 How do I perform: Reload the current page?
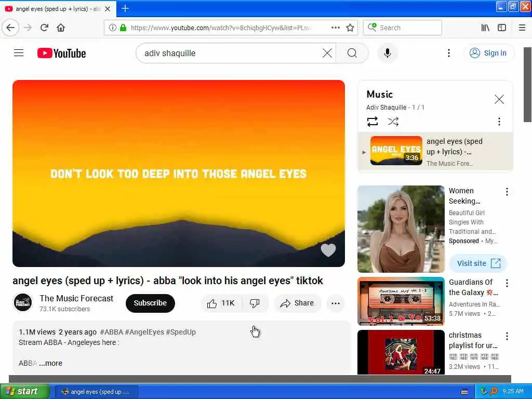pyautogui.click(x=44, y=28)
